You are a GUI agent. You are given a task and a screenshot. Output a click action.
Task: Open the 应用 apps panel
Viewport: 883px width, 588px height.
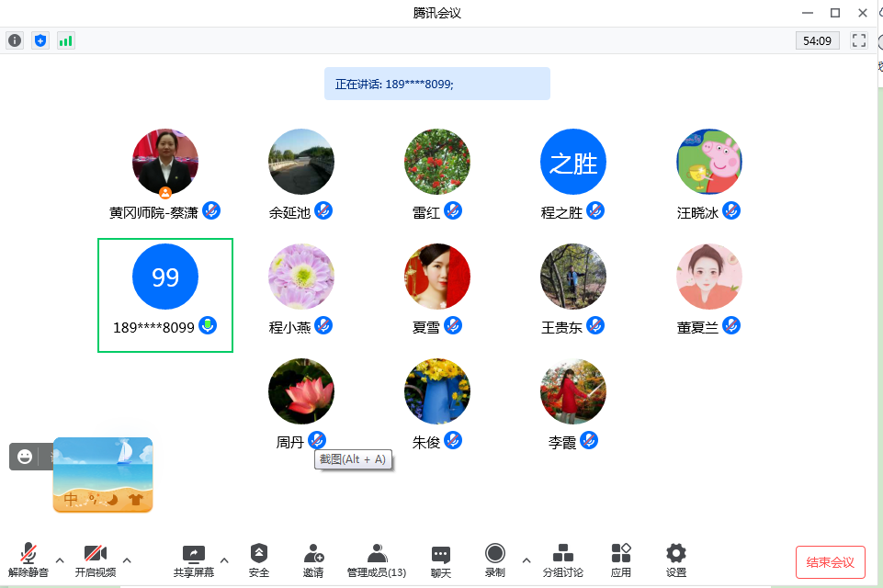point(620,559)
